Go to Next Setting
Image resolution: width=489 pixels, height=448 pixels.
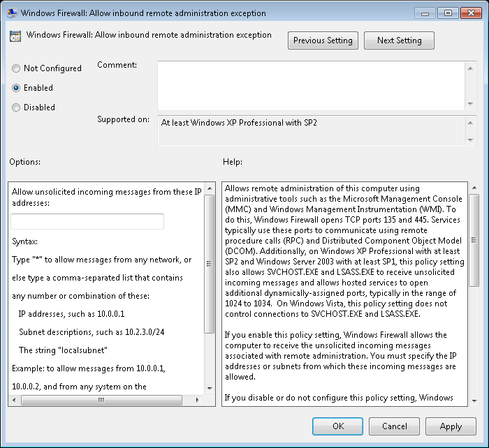399,40
